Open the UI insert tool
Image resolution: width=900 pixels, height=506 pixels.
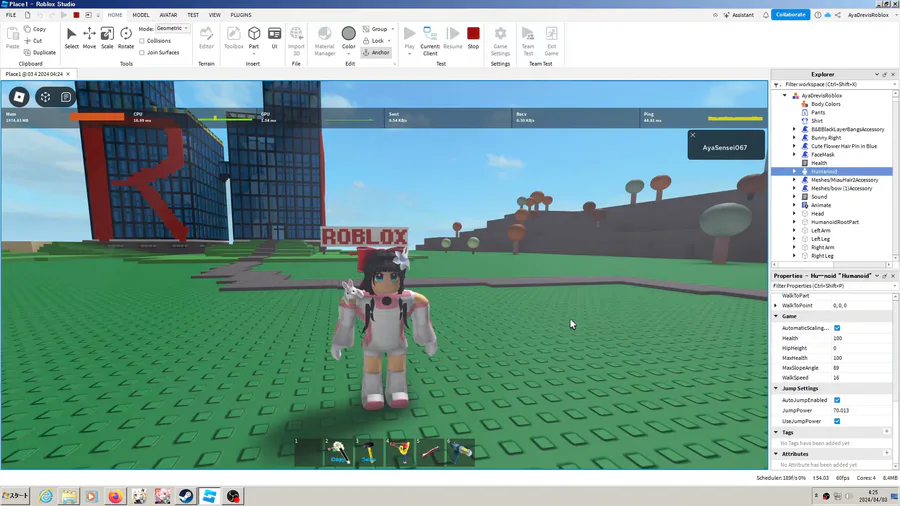coord(274,38)
